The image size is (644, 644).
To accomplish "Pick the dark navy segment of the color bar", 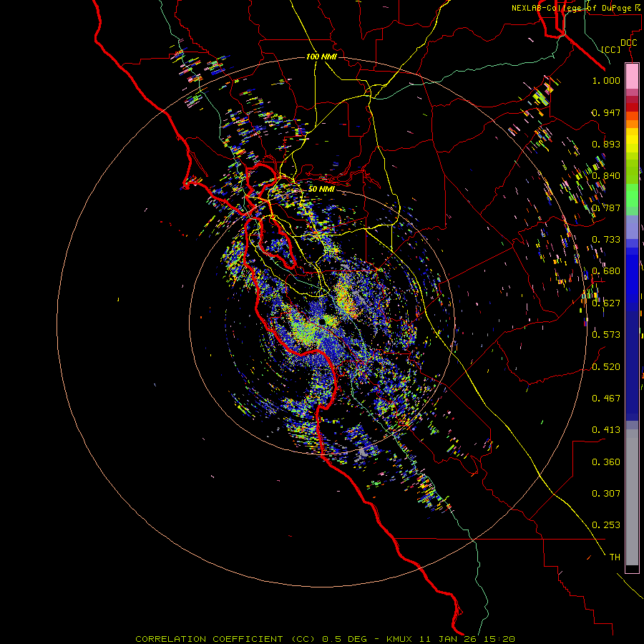I will click(x=632, y=366).
